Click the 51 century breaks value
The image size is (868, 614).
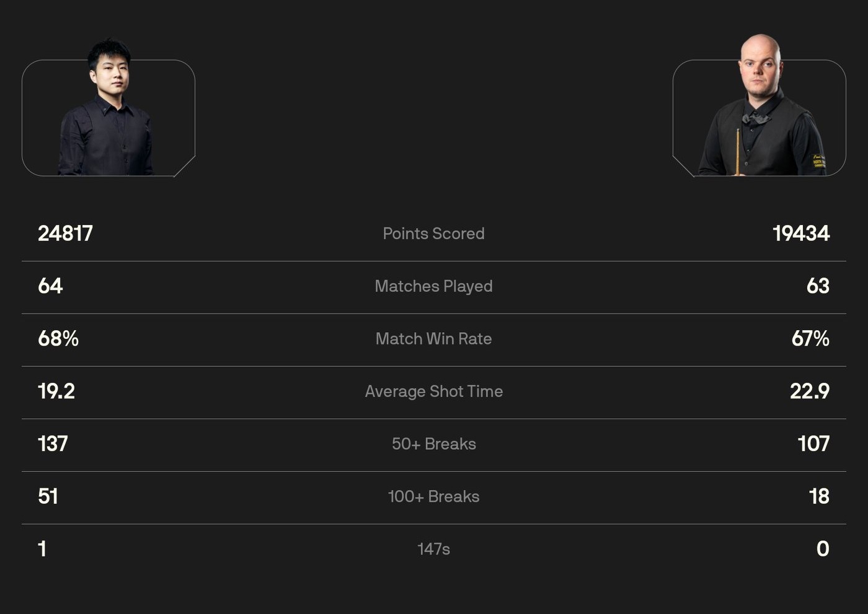pyautogui.click(x=48, y=497)
